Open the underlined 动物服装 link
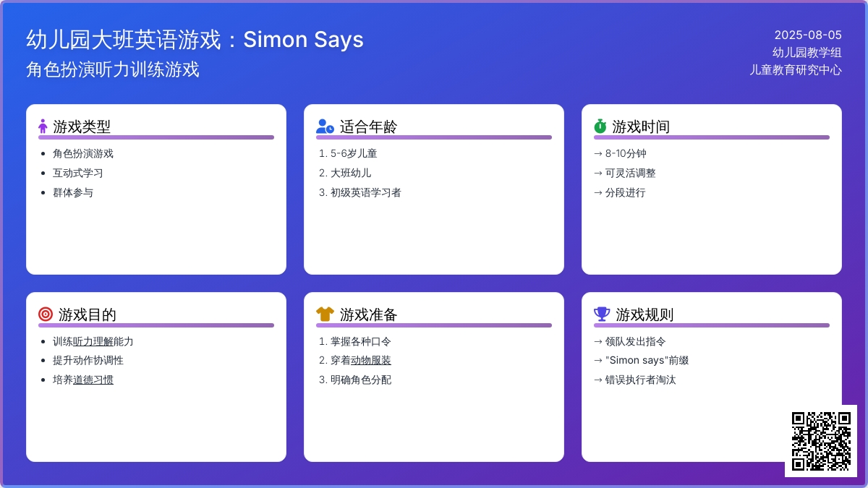The image size is (868, 488). click(x=371, y=360)
